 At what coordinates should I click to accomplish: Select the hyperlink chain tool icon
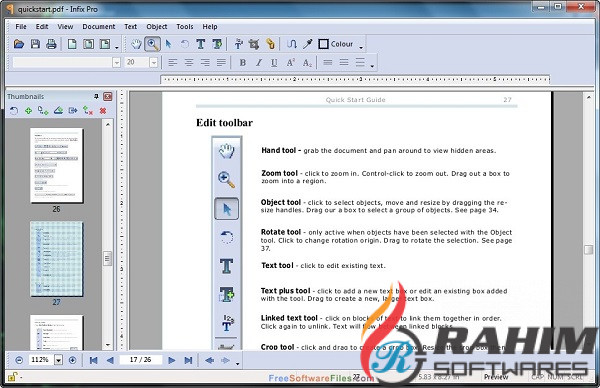click(x=270, y=44)
